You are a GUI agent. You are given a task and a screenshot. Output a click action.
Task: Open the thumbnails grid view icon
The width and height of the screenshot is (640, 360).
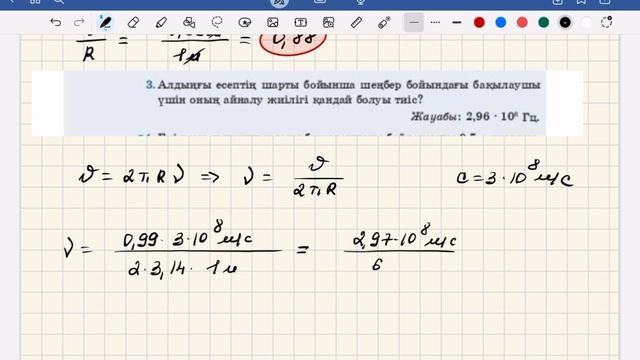35,2
